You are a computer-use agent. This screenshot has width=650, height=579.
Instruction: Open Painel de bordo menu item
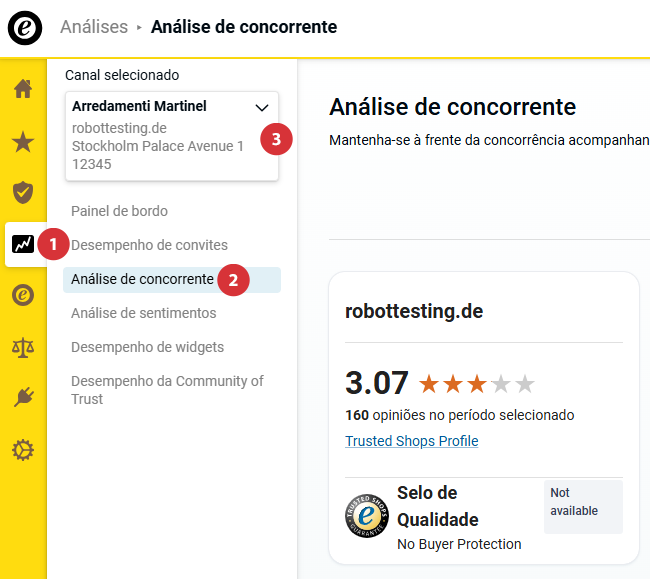tap(119, 211)
